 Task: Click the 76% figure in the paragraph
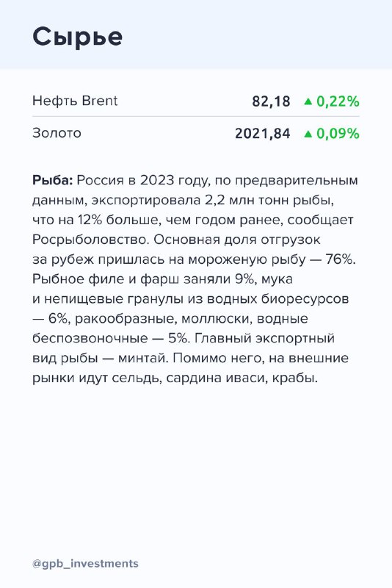[340, 259]
